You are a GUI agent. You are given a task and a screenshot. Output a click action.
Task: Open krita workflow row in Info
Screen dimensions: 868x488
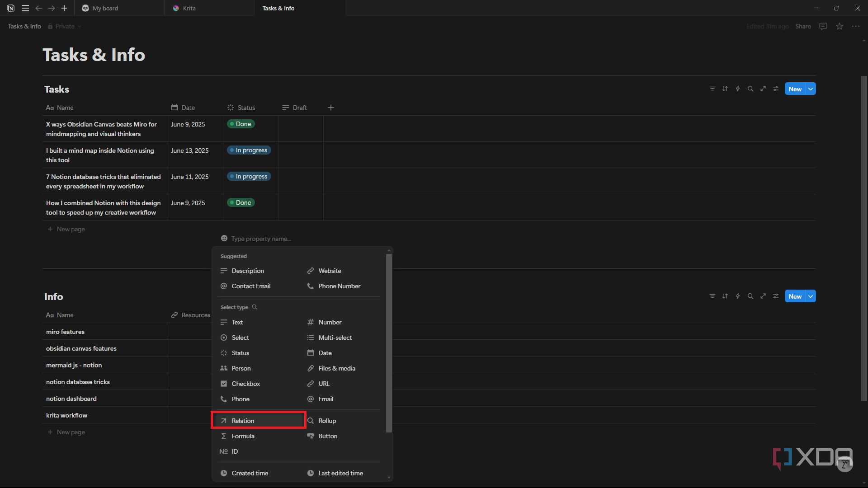point(66,415)
